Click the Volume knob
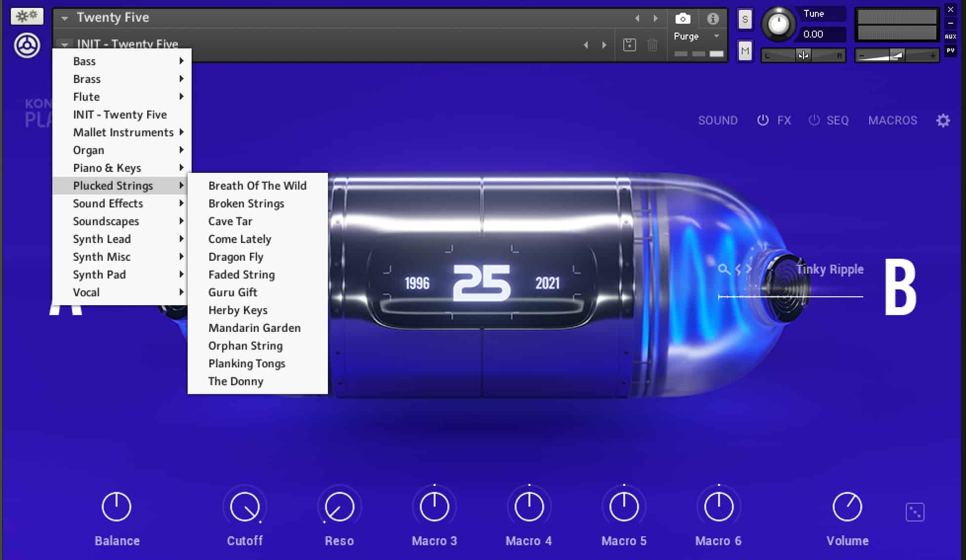This screenshot has height=560, width=966. (x=847, y=507)
